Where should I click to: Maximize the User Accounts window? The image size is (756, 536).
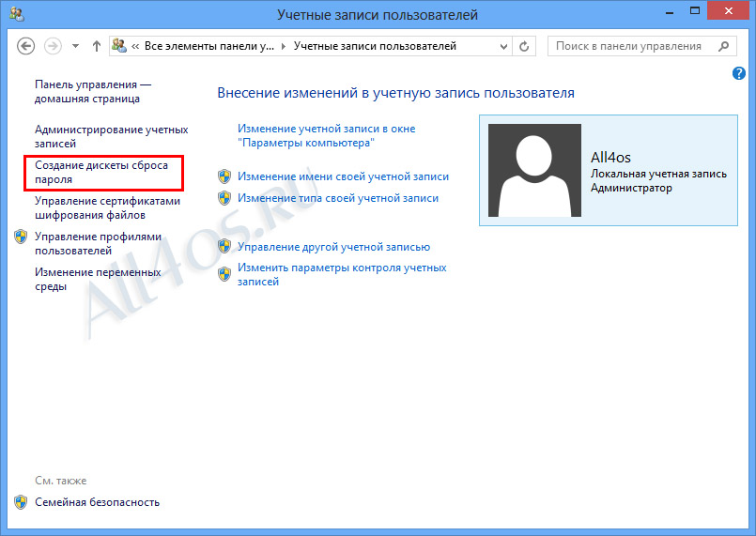click(695, 11)
